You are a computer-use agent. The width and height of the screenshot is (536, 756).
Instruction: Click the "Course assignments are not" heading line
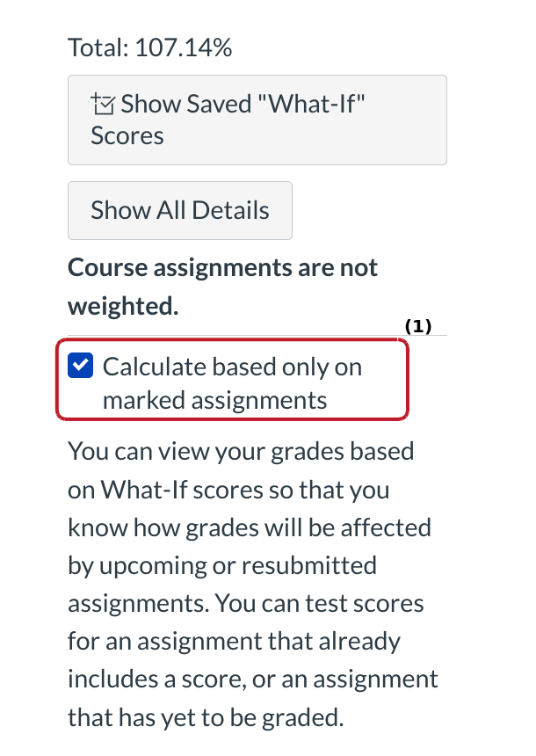(x=222, y=267)
